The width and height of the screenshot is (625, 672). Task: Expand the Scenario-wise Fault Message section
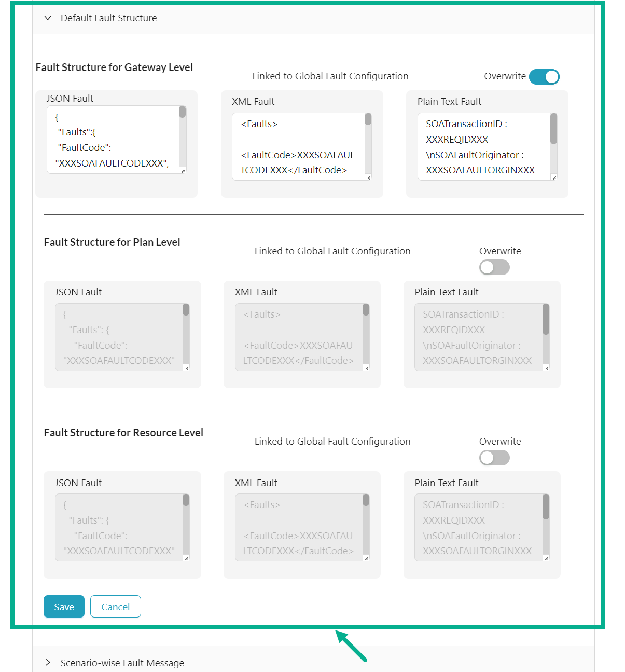tap(48, 663)
